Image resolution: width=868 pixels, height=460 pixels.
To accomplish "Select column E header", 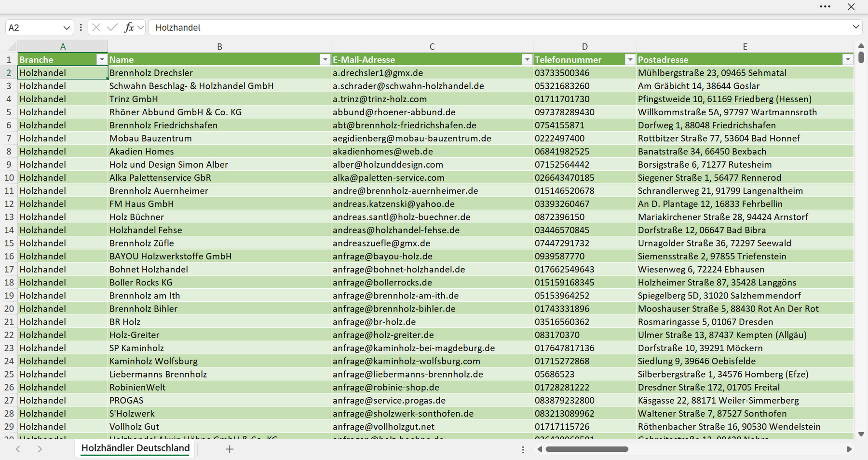I will [x=745, y=46].
